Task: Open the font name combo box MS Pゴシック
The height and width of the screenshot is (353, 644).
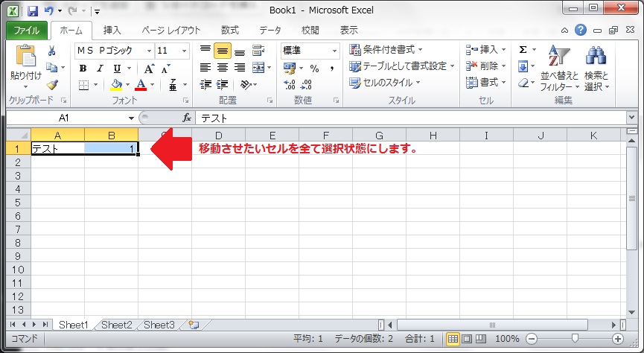Action: [115, 51]
